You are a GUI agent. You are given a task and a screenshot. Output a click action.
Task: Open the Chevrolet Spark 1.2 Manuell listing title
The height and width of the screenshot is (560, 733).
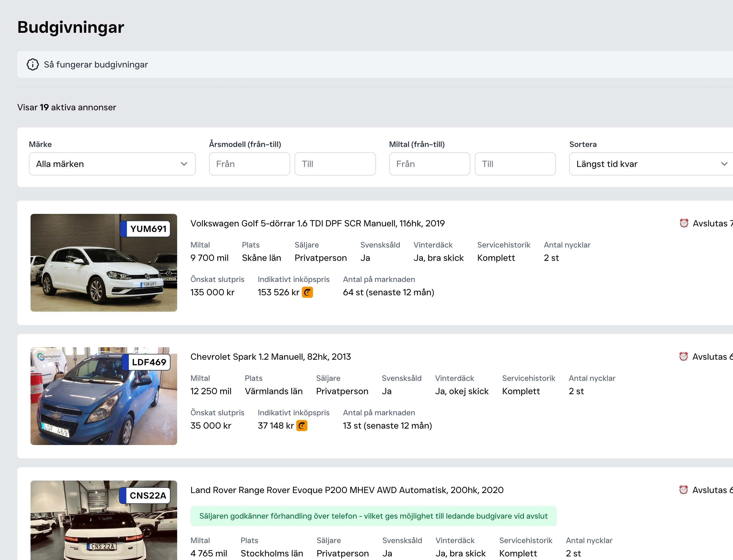(x=270, y=357)
